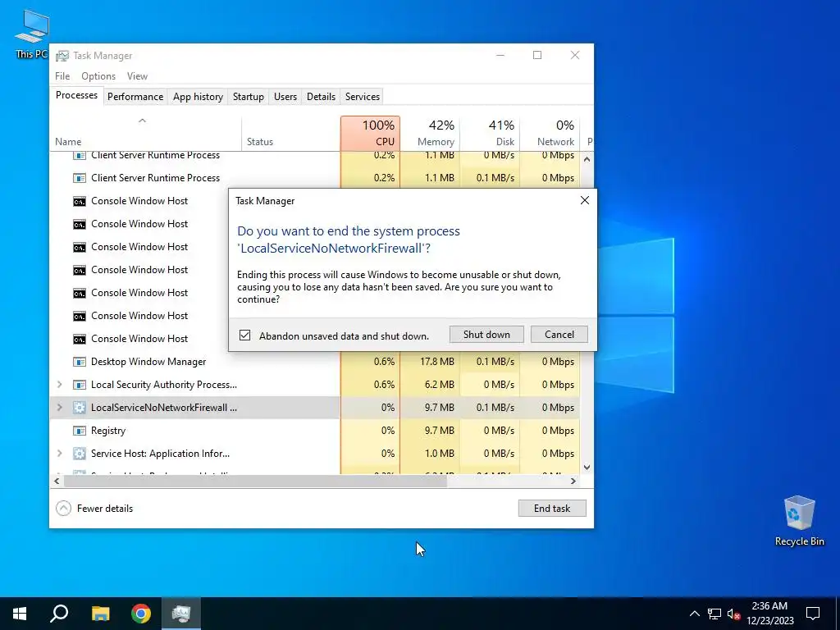Click the Status column header

291,134
